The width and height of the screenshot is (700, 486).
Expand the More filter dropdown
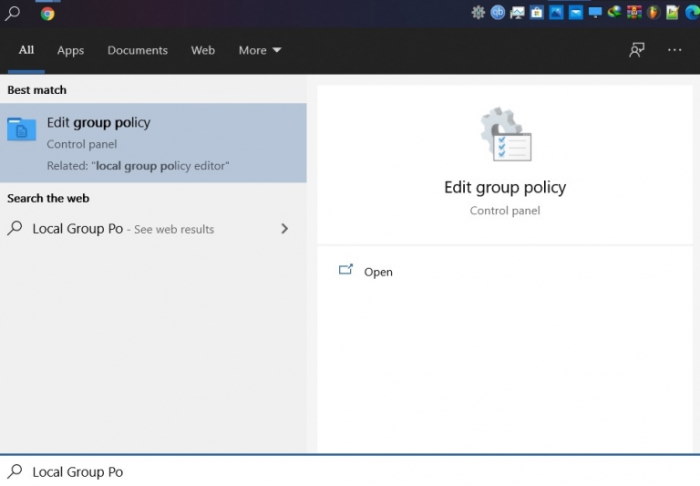coord(259,50)
